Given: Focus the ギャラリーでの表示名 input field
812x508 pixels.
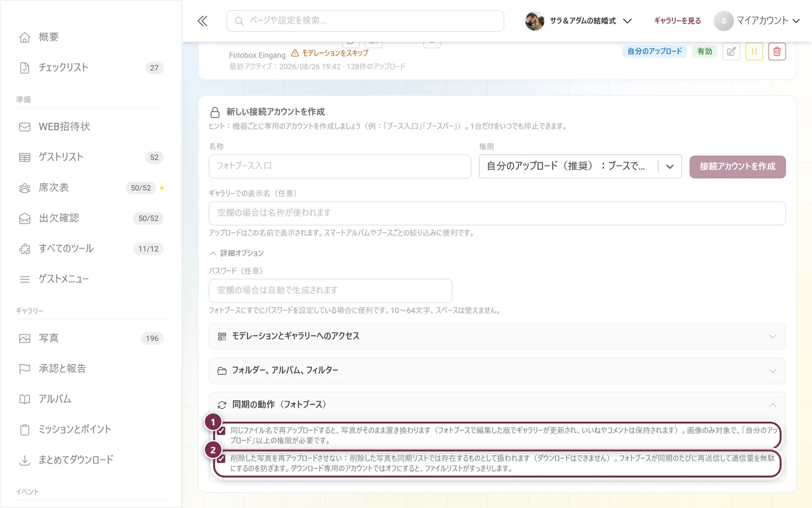Looking at the screenshot, I should [497, 213].
